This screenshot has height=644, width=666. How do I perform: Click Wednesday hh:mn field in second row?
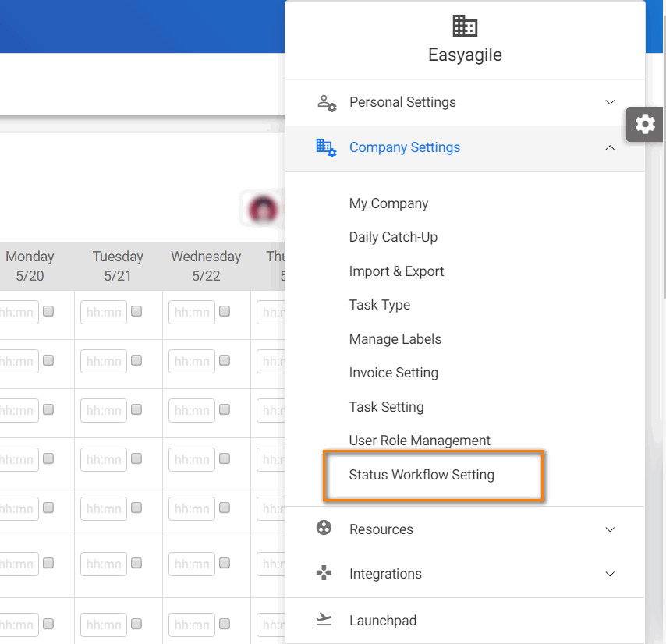192,361
